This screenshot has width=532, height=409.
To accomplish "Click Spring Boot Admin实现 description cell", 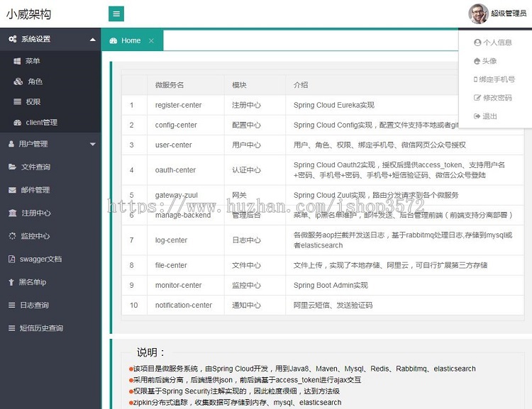I will click(405, 285).
